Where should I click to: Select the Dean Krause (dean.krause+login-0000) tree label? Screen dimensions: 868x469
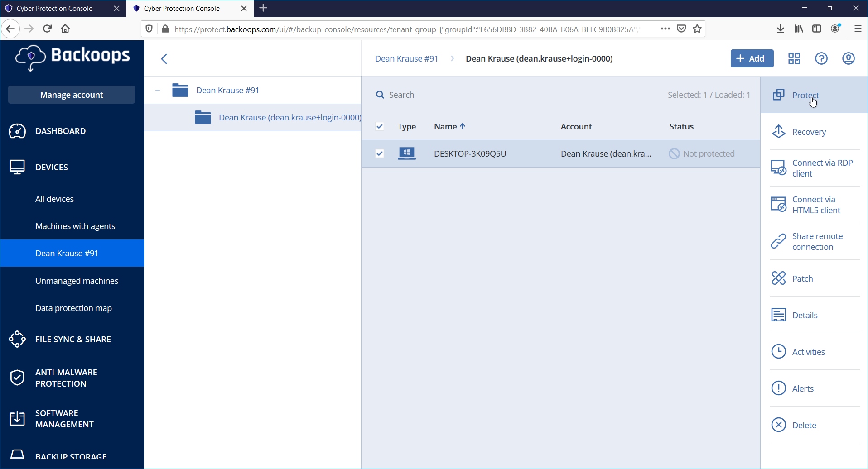pyautogui.click(x=290, y=117)
